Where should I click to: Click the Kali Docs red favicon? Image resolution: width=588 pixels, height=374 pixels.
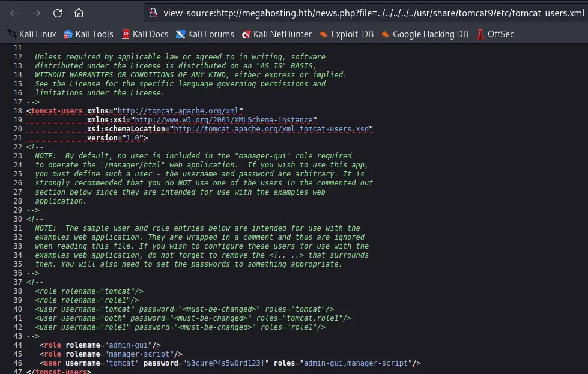[x=126, y=34]
